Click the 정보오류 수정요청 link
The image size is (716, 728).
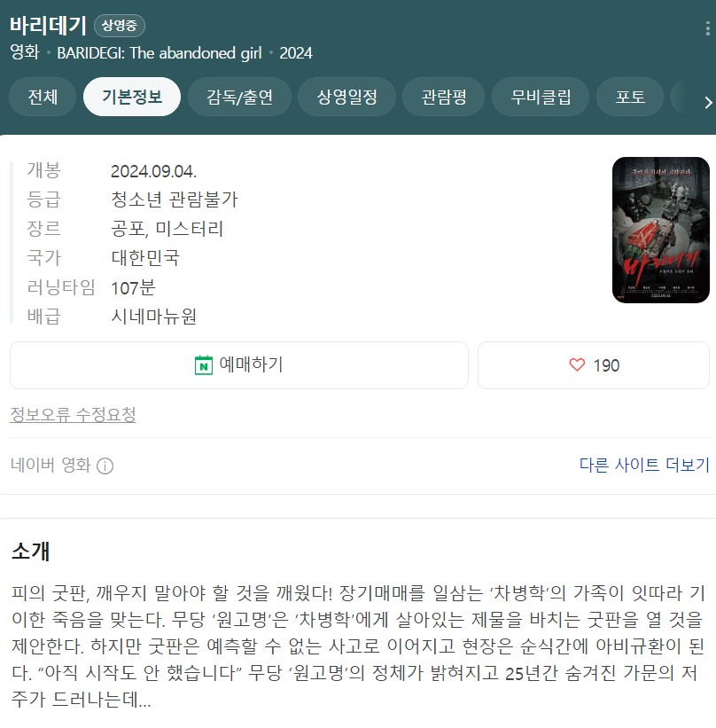click(73, 415)
